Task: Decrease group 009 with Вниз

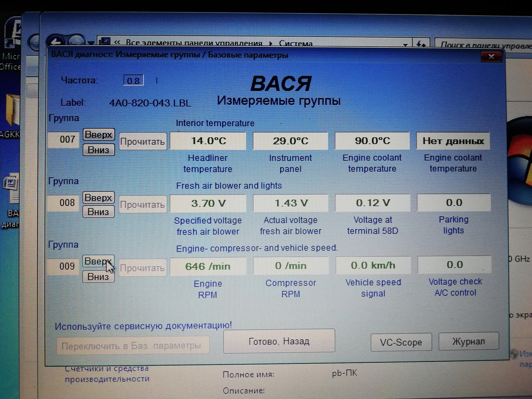Action: tap(98, 277)
